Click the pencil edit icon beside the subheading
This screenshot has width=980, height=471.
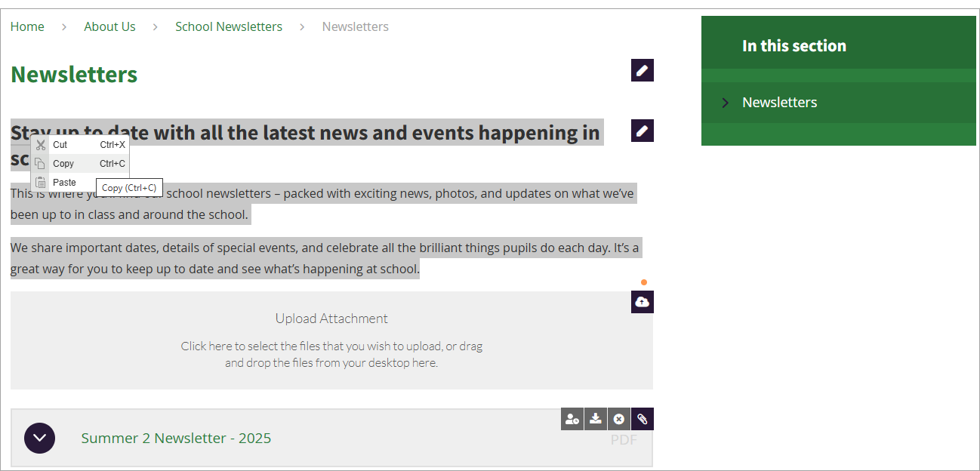(x=642, y=131)
